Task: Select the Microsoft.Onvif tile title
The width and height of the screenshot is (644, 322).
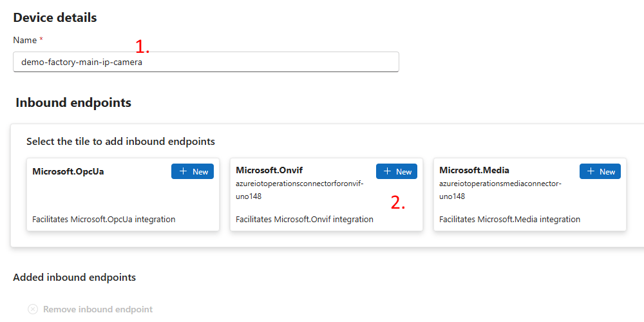Action: [x=269, y=170]
